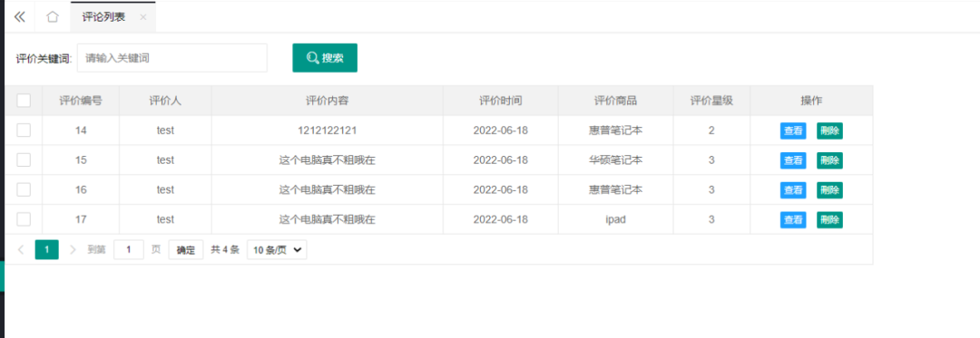
Task: Click product cell 华硕笔记本
Action: pos(615,160)
